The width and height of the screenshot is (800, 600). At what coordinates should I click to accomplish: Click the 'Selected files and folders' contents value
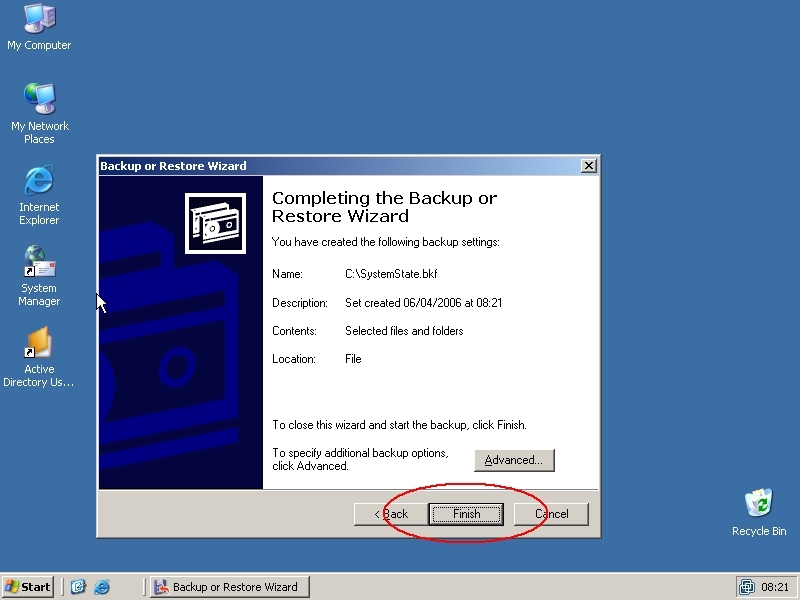coord(404,331)
